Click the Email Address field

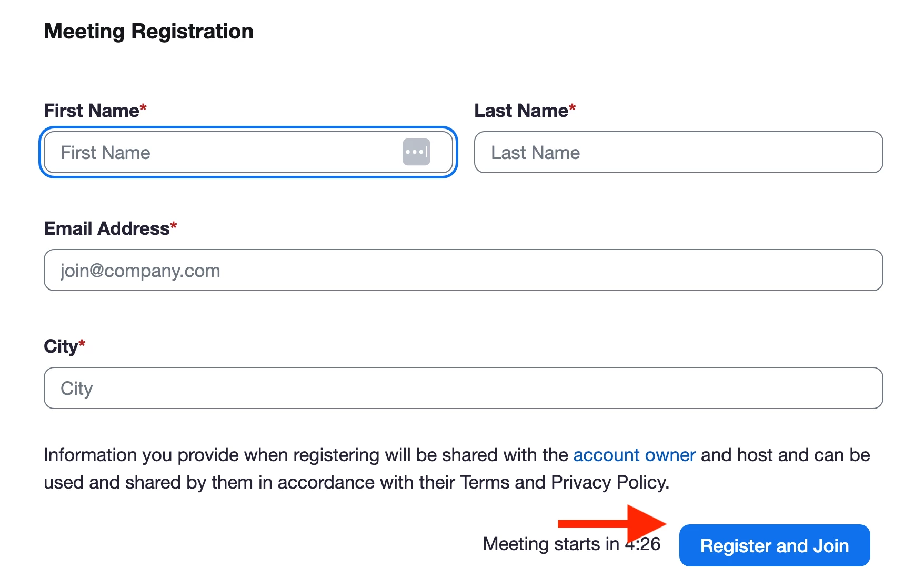coord(463,270)
